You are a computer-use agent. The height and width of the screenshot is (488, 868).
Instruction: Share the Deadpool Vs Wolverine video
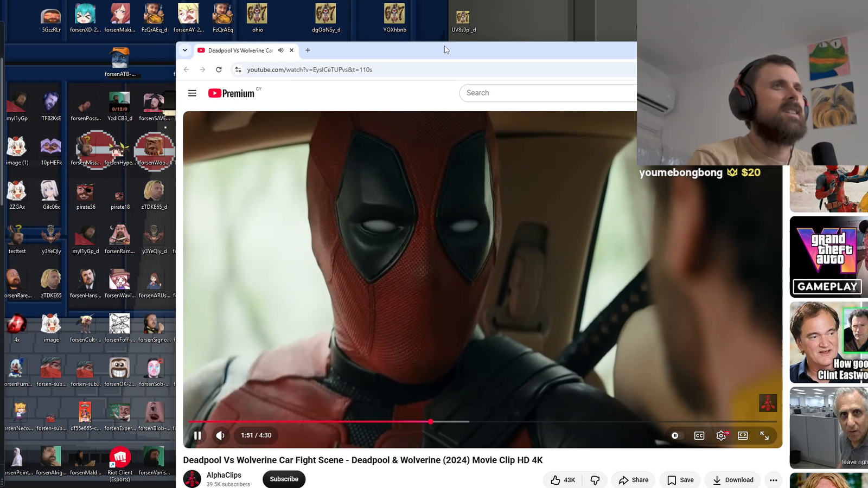coord(634,480)
